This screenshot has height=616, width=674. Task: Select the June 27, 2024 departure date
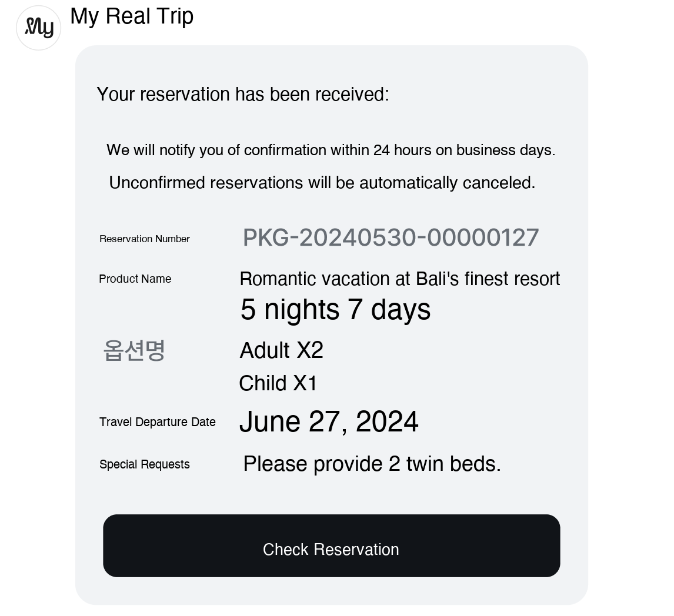click(x=328, y=422)
